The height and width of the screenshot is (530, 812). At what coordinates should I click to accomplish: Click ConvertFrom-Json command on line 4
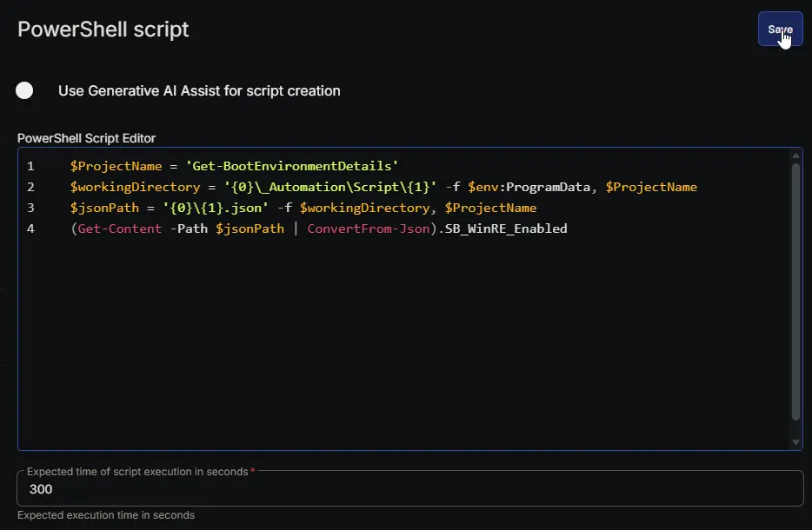(x=369, y=229)
